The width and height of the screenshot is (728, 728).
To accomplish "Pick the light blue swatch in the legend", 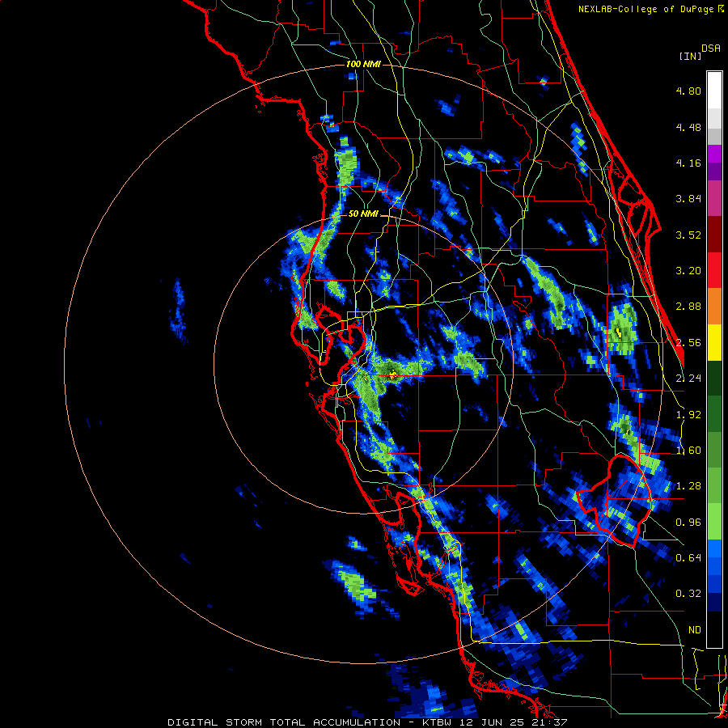I will [x=714, y=548].
